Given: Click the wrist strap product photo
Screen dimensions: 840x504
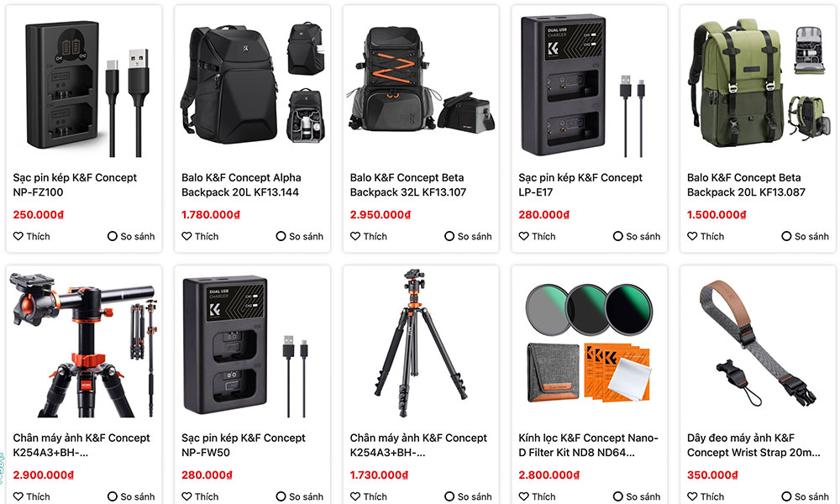Looking at the screenshot, I should pyautogui.click(x=758, y=343).
